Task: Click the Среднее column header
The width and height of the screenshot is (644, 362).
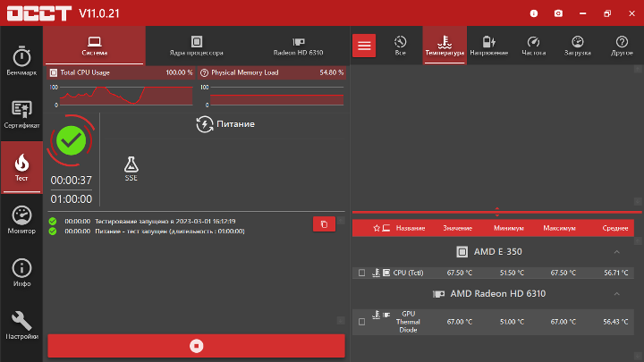Action: tap(615, 228)
